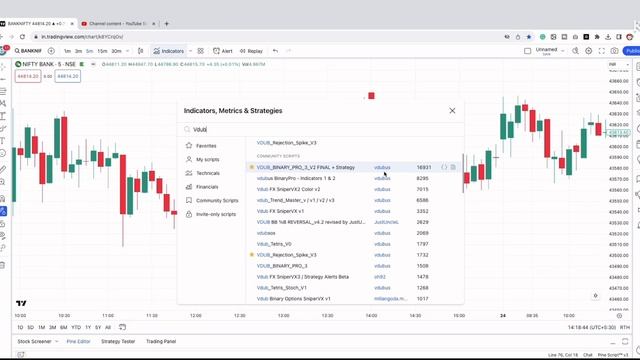Add vdubus BinaryPro - Indicators 1 & 2

click(x=296, y=178)
